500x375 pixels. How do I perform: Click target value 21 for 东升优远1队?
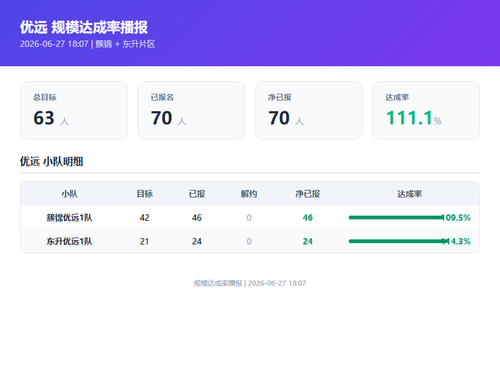point(145,241)
